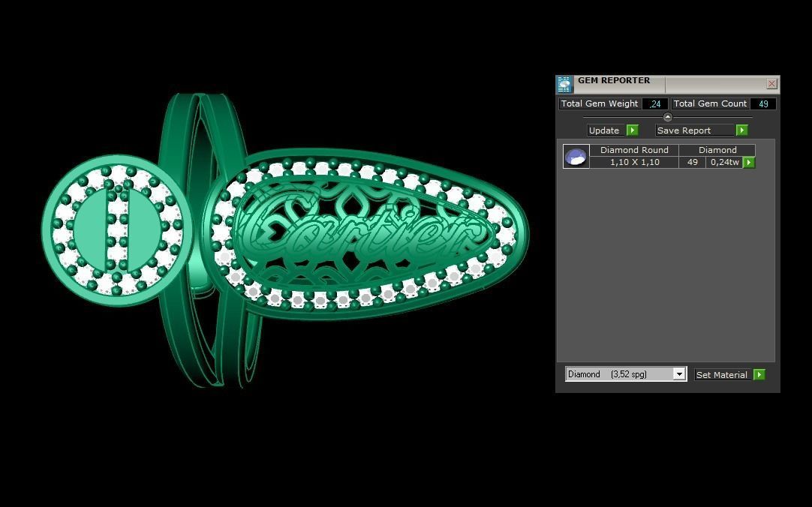Click the GEM REPORTER title bar
This screenshot has width=812, height=507.
668,84
